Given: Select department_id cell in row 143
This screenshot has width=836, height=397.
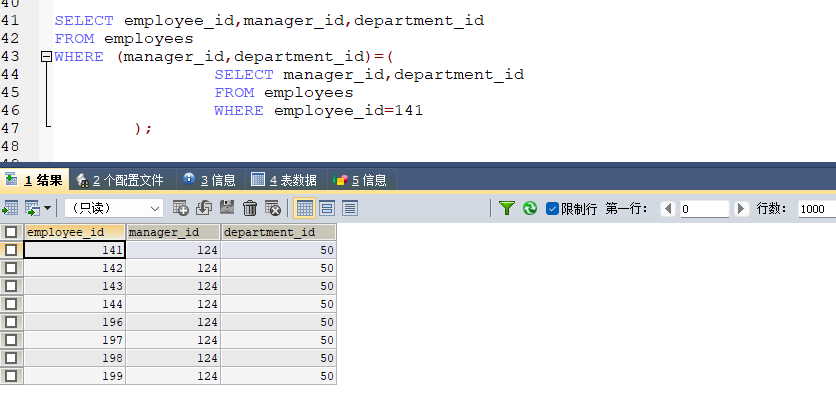Looking at the screenshot, I should click(278, 286).
